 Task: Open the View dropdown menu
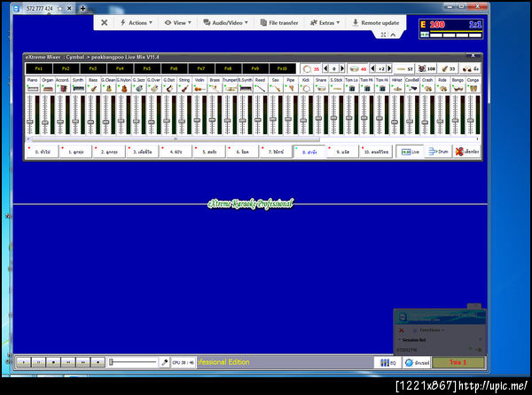[178, 23]
